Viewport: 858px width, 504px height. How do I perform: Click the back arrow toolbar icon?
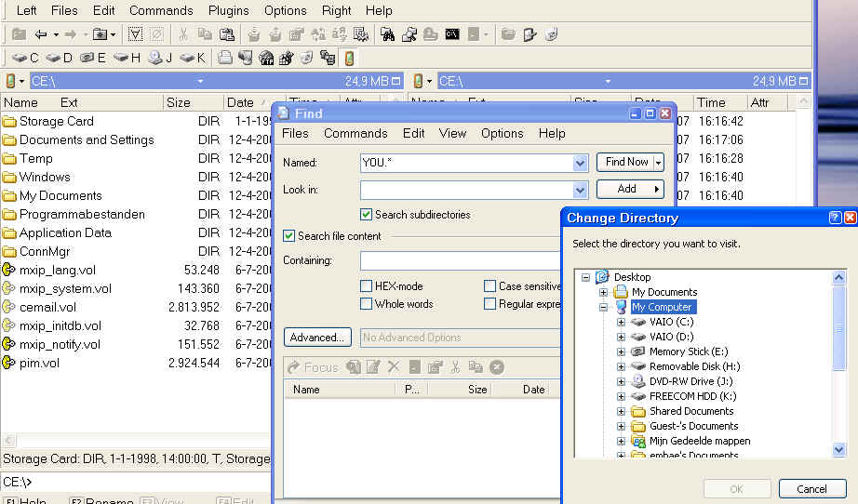[41, 34]
